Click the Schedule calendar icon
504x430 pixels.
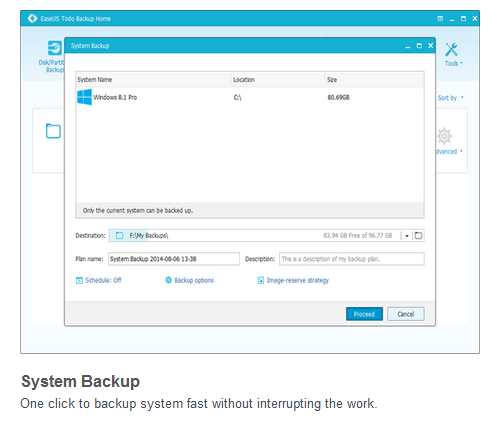[79, 280]
